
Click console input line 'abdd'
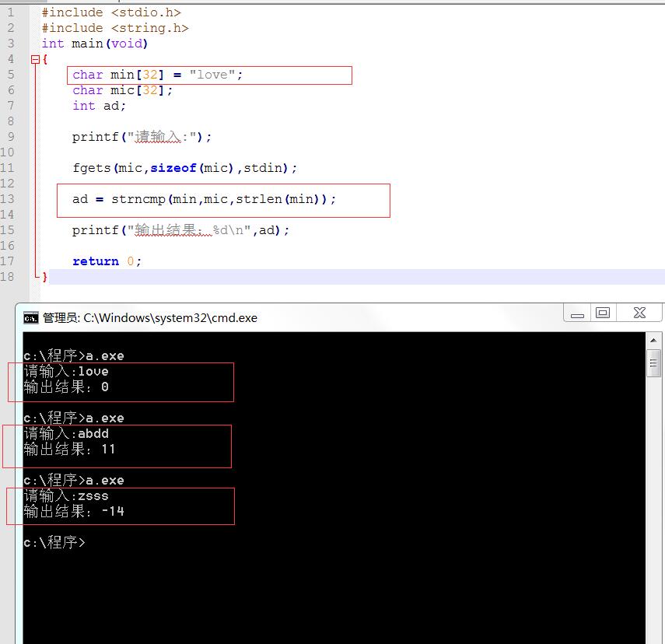click(x=66, y=433)
